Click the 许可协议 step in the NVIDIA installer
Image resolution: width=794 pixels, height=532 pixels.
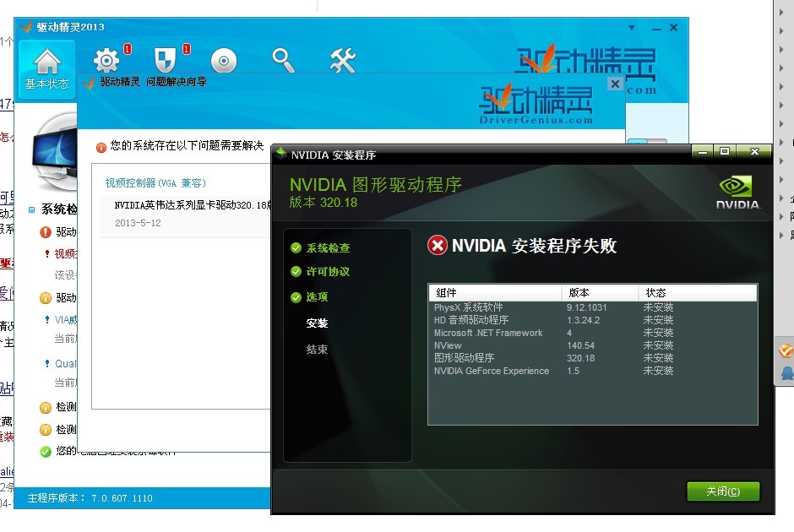328,272
